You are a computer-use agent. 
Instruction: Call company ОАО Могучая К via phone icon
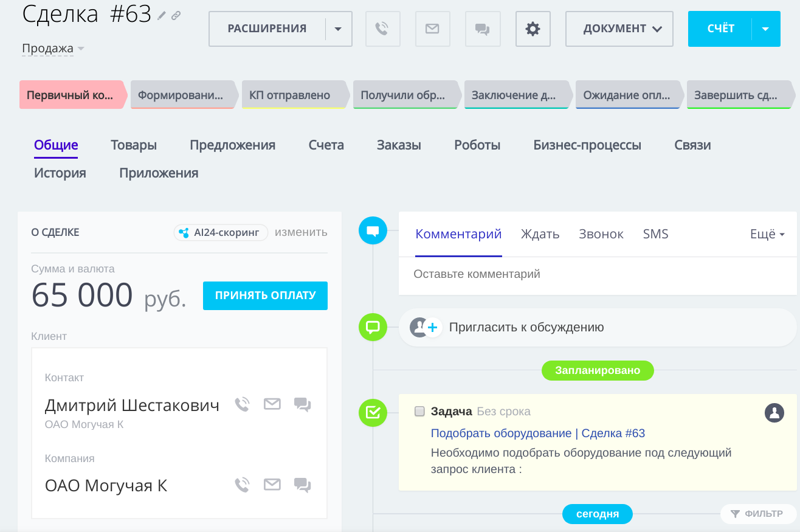242,485
